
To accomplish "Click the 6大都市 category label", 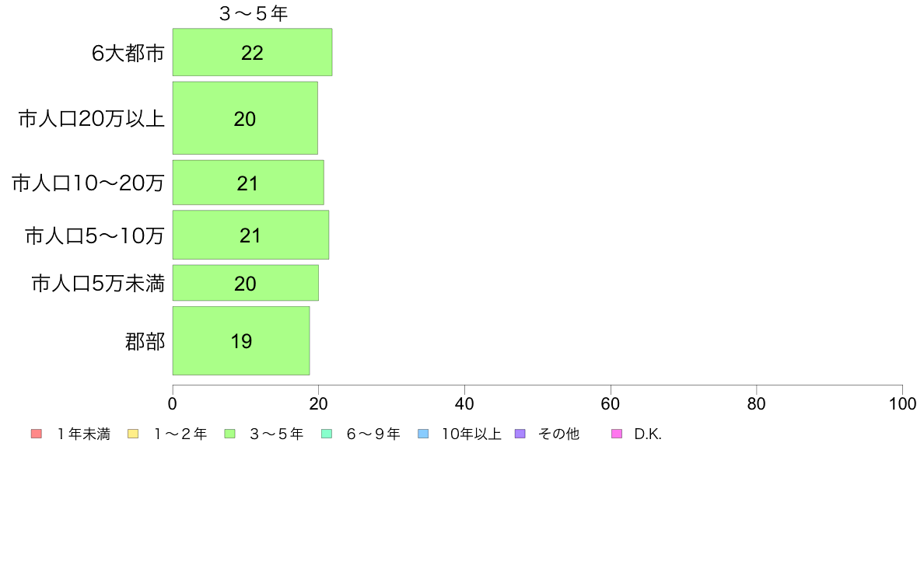I will coord(128,53).
